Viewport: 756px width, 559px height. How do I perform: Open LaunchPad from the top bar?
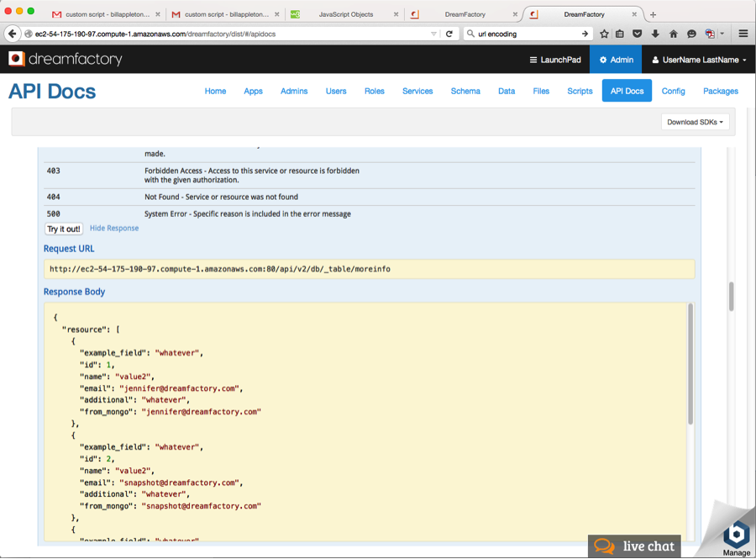point(555,60)
